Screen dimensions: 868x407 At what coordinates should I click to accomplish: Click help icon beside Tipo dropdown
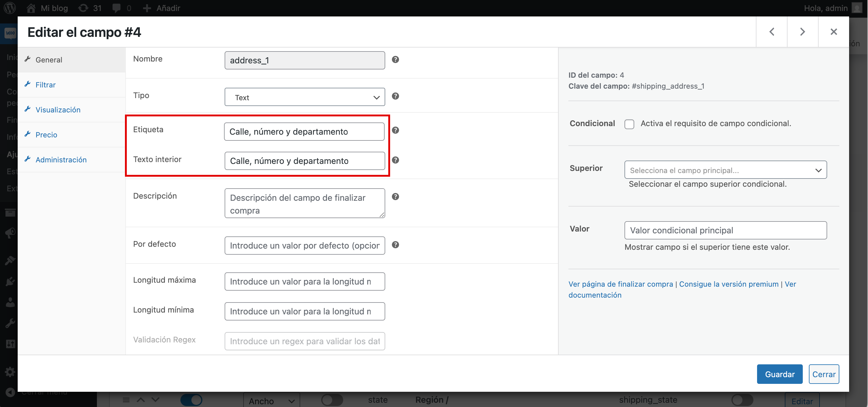pos(395,96)
